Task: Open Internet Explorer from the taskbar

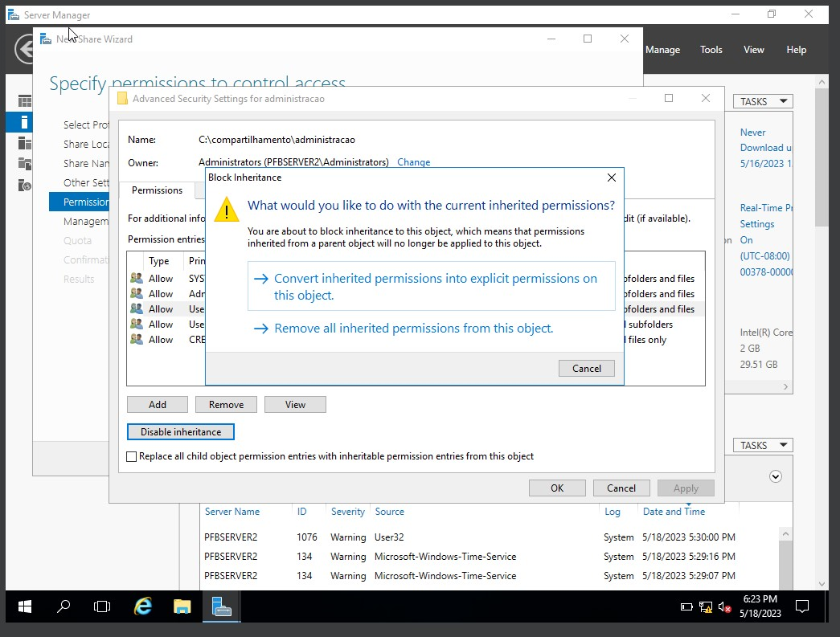Action: pyautogui.click(x=142, y=606)
